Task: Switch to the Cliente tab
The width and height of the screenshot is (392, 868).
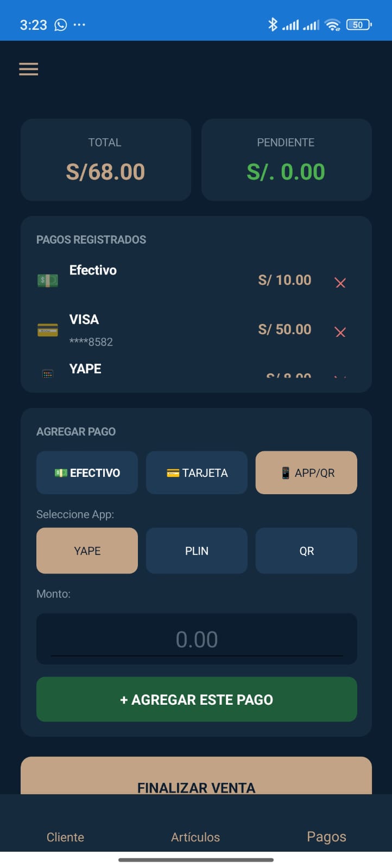Action: (x=65, y=837)
